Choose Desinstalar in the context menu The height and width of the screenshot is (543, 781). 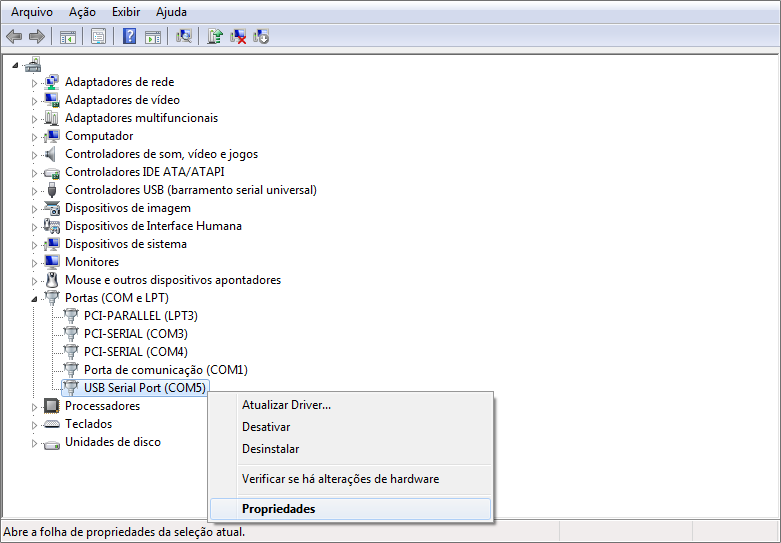(270, 449)
